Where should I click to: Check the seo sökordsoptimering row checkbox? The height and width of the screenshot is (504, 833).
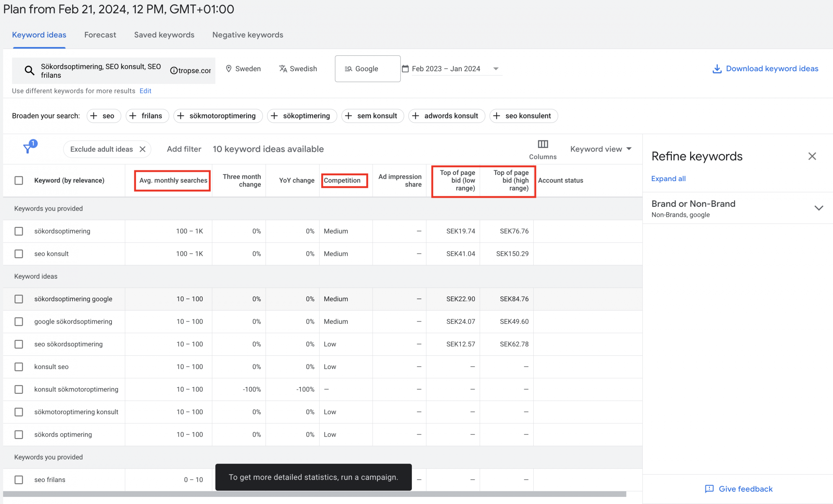(19, 344)
